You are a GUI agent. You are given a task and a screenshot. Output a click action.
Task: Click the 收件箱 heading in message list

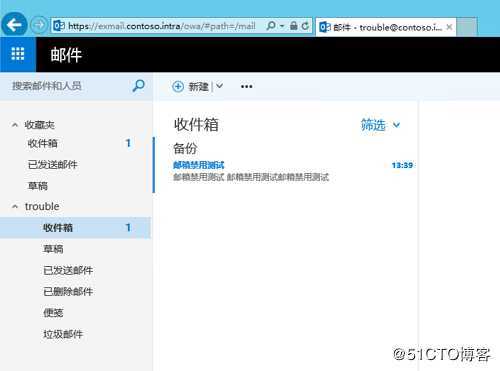coord(196,125)
